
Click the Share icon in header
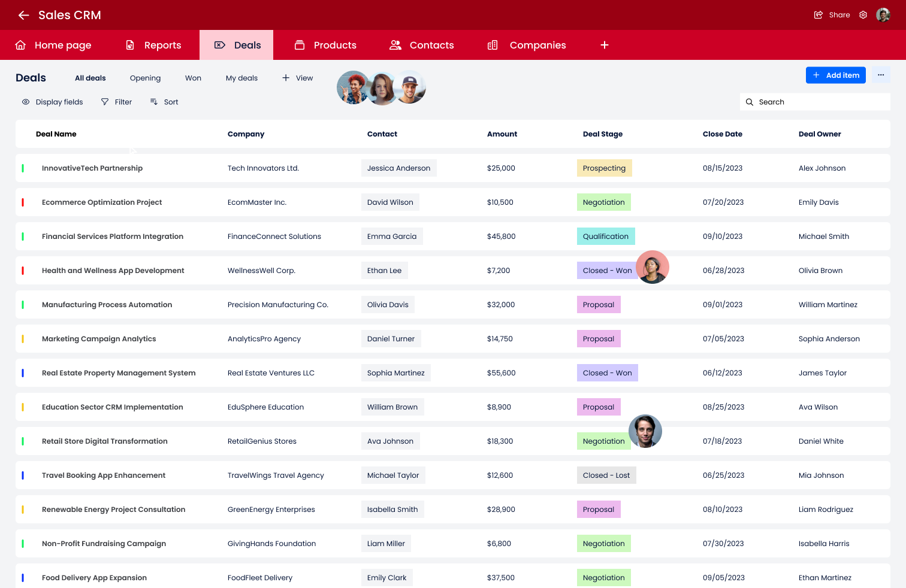pos(819,15)
